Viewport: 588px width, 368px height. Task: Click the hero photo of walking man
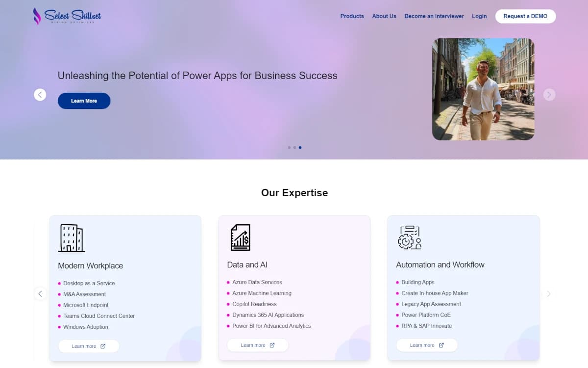click(x=483, y=89)
